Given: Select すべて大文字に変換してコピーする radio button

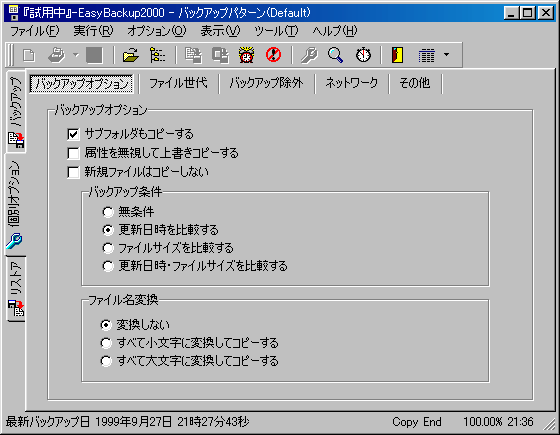Looking at the screenshot, I should click(106, 361).
